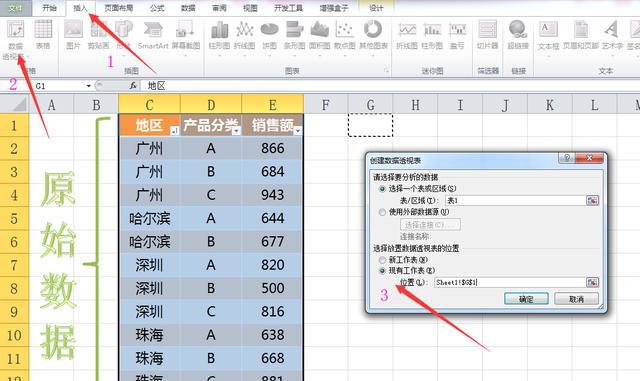Click the cell with value 943
This screenshot has width=640, height=381.
tap(272, 195)
